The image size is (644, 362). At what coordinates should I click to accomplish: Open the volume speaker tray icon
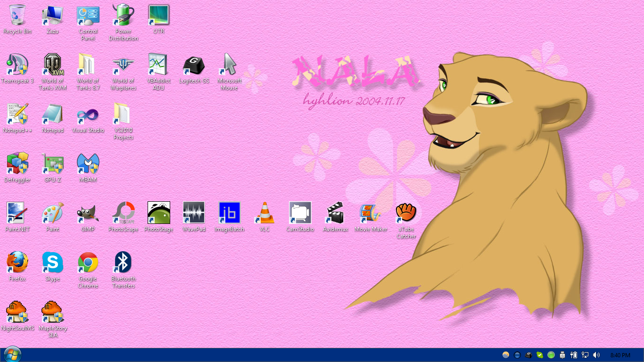pyautogui.click(x=596, y=355)
